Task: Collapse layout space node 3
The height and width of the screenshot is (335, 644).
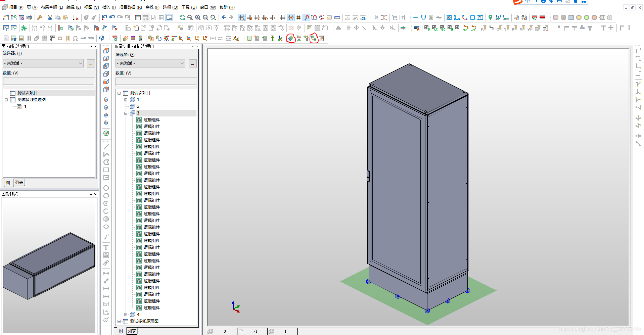Action: pos(126,113)
